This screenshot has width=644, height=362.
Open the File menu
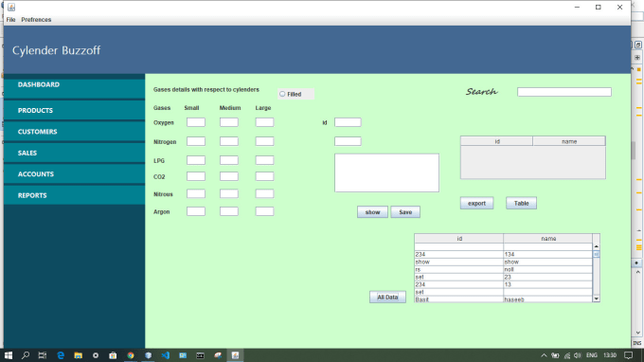point(10,20)
